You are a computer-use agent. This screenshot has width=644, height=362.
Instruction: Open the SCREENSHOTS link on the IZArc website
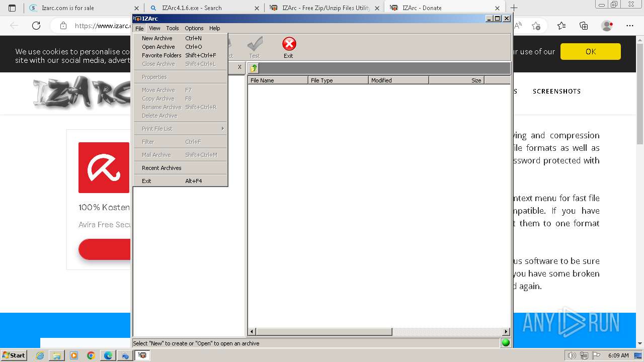click(556, 91)
